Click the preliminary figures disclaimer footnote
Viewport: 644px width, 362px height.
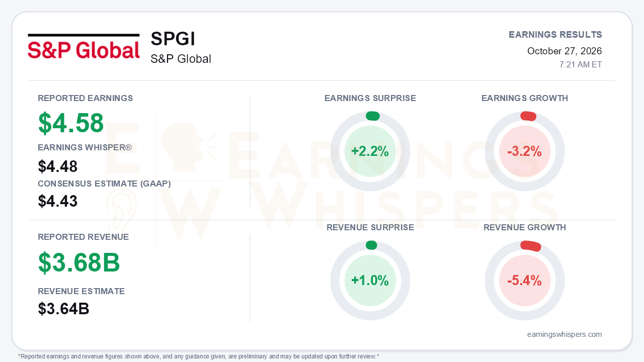pos(199,356)
